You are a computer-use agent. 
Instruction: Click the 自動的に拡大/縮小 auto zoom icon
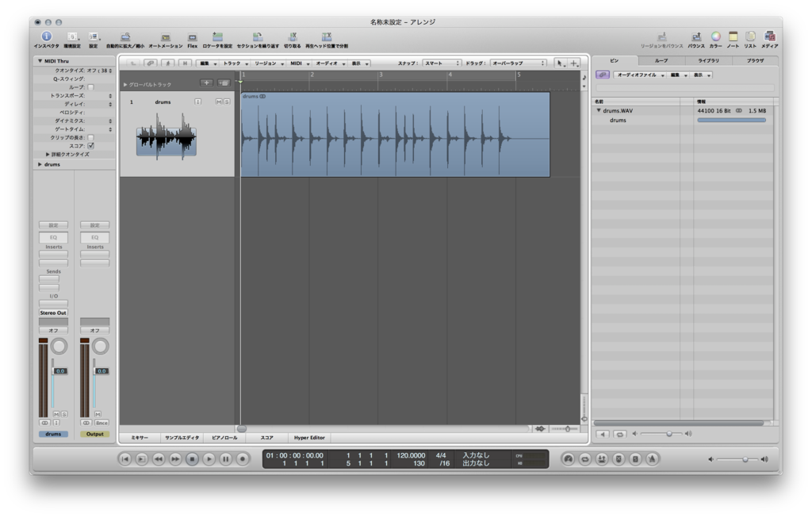tap(125, 36)
